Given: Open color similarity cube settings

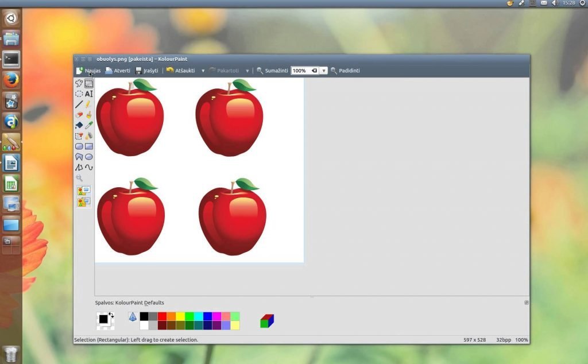Looking at the screenshot, I should (267, 321).
